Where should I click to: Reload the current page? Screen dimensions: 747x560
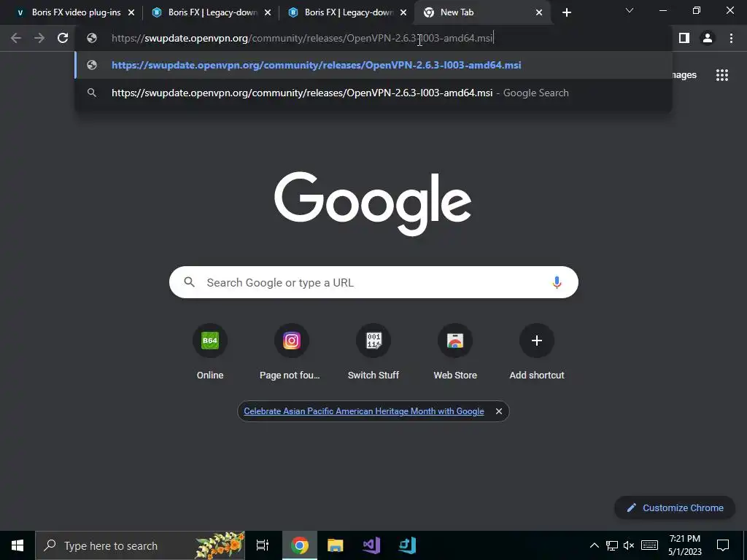click(63, 38)
